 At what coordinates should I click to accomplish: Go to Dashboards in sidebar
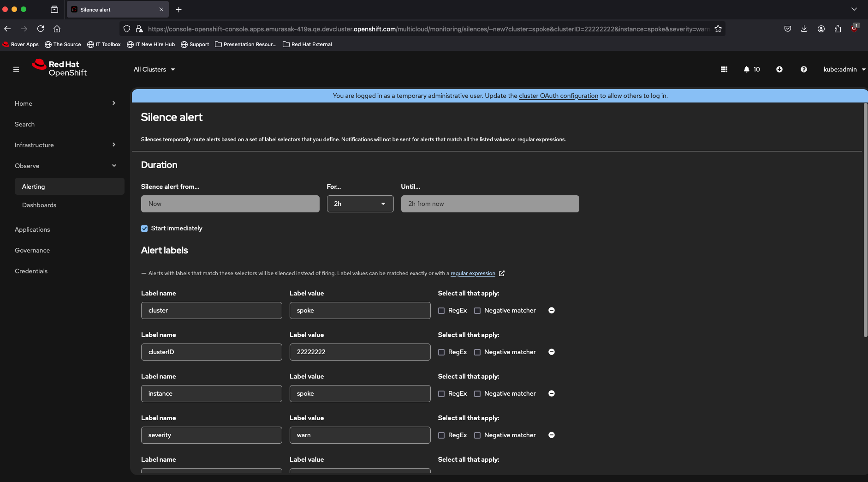[x=39, y=205]
